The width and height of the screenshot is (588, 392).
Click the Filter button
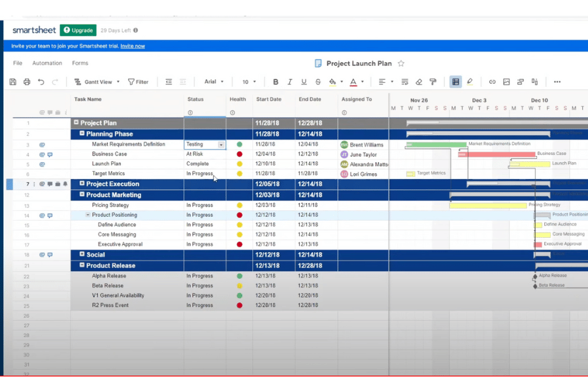tap(138, 82)
